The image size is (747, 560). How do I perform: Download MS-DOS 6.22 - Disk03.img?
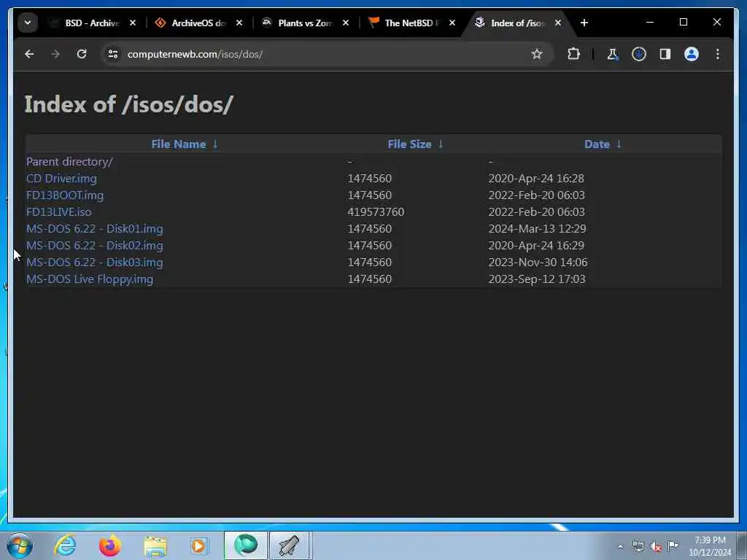tap(94, 262)
